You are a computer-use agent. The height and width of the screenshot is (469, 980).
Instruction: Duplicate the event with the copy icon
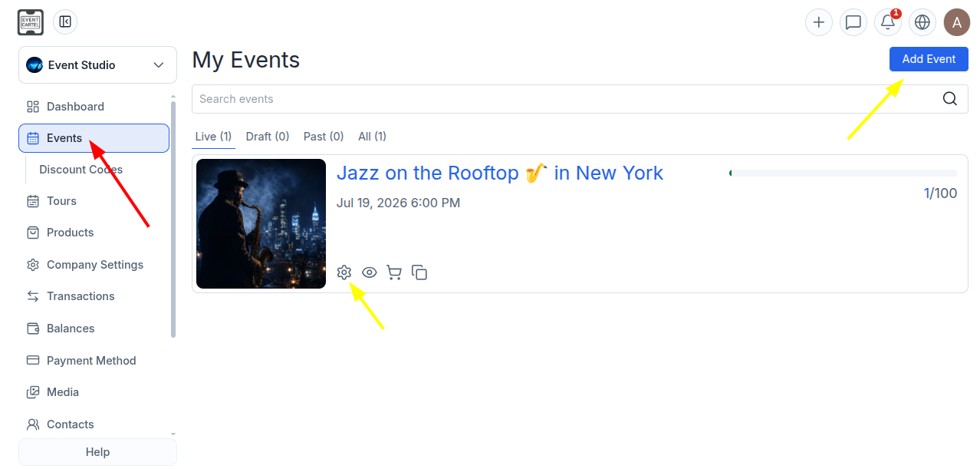pyautogui.click(x=419, y=272)
